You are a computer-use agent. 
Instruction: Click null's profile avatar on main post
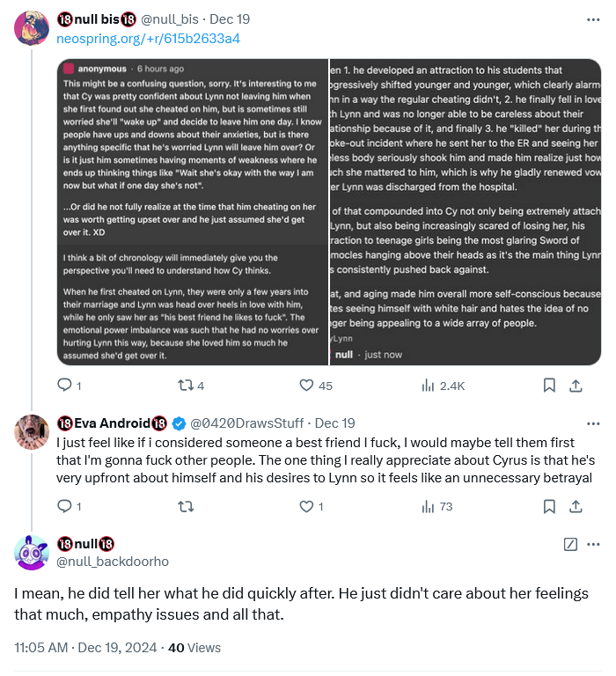32,553
